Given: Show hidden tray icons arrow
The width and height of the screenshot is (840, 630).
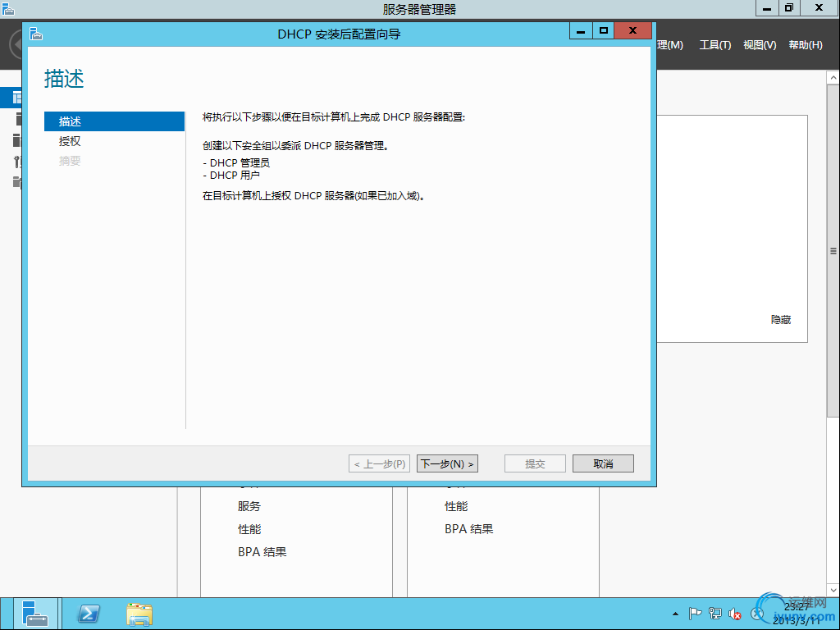Looking at the screenshot, I should pos(676,614).
